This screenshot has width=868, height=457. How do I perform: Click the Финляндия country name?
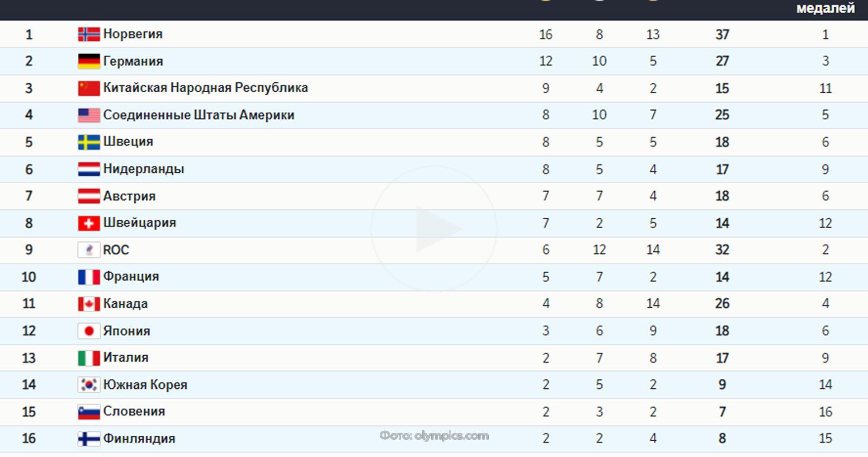[x=139, y=438]
